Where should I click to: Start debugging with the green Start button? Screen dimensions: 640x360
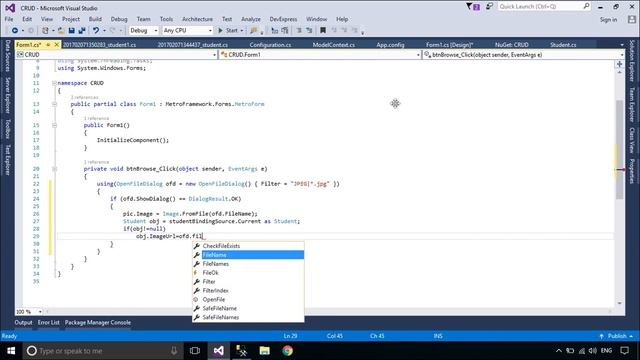point(228,31)
